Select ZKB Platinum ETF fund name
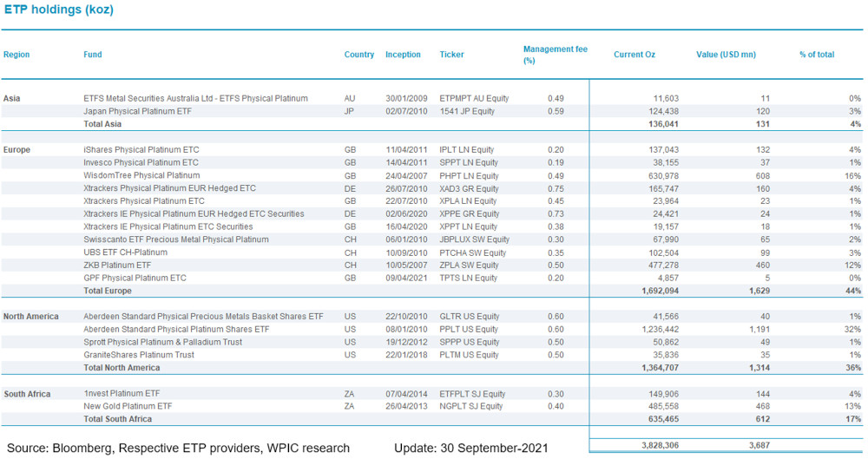868x459 pixels. tap(117, 266)
